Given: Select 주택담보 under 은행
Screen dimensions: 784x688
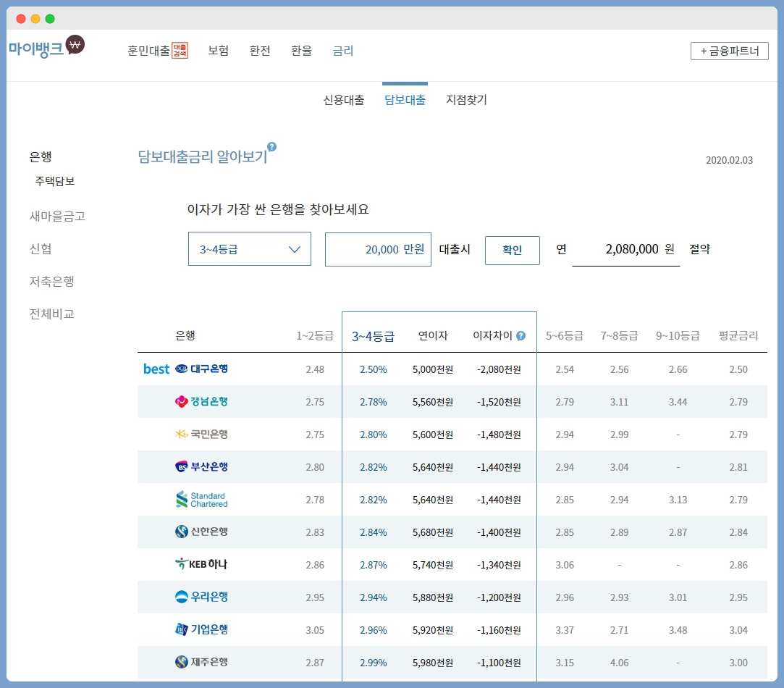Looking at the screenshot, I should click(54, 181).
